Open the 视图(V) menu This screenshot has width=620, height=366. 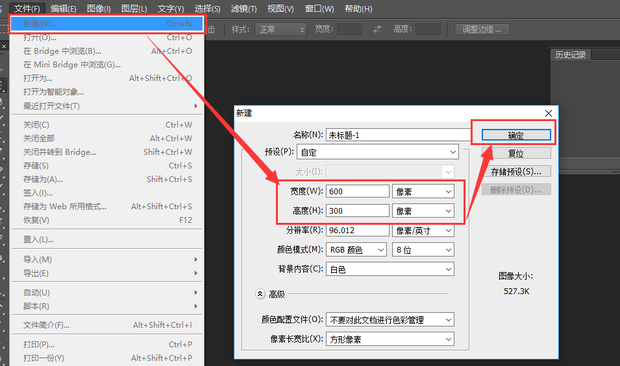coord(280,8)
